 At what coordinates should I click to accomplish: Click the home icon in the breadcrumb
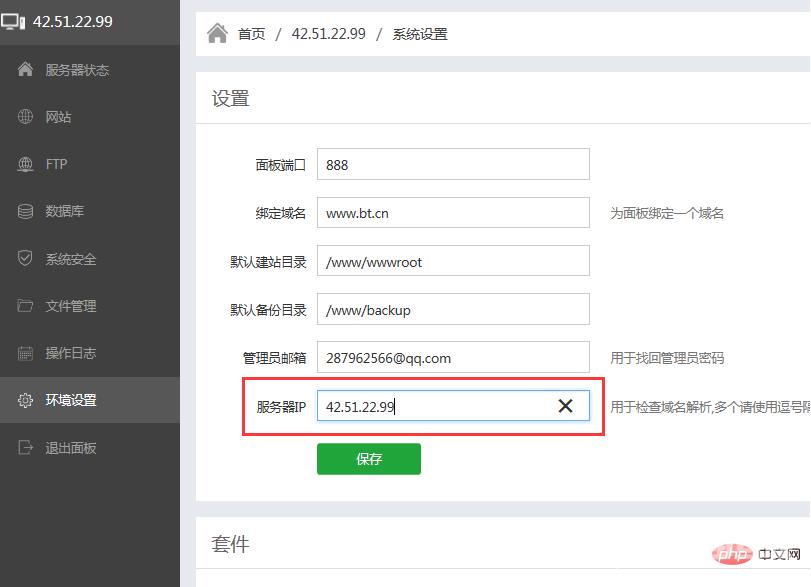(x=217, y=34)
